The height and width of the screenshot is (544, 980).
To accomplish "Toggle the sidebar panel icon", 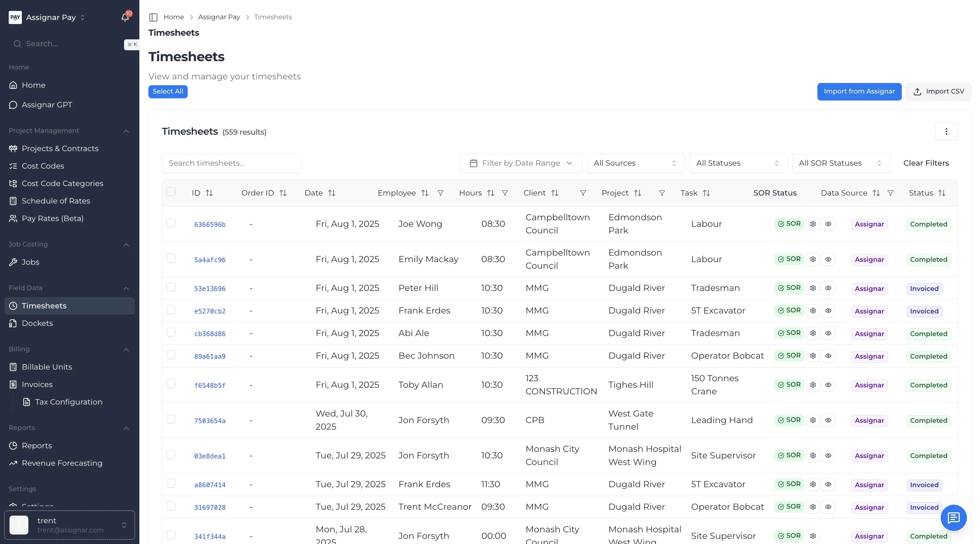I will pos(153,17).
